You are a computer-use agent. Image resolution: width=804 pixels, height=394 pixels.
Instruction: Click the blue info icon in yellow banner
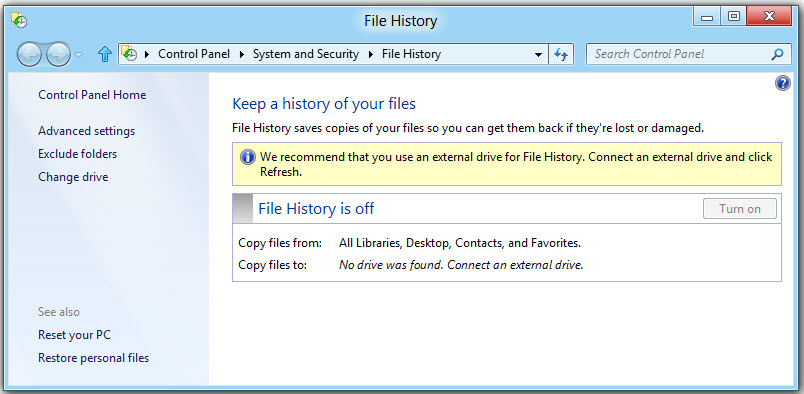[x=248, y=157]
